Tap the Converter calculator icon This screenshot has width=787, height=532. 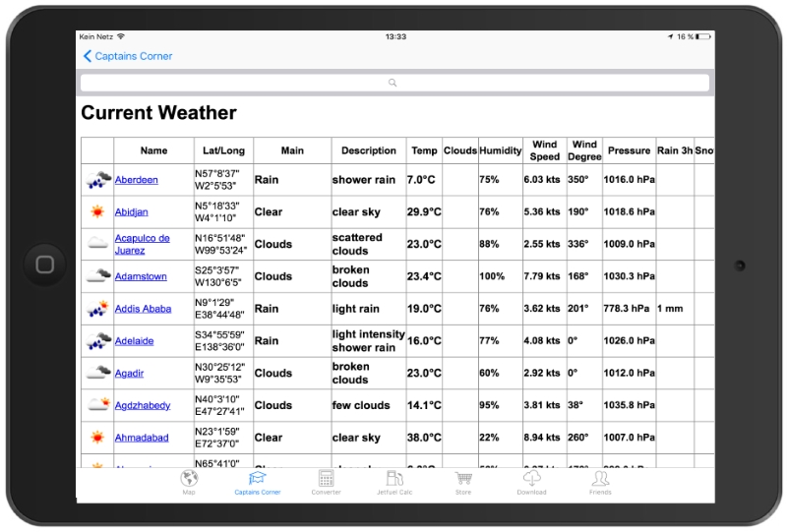(x=326, y=479)
